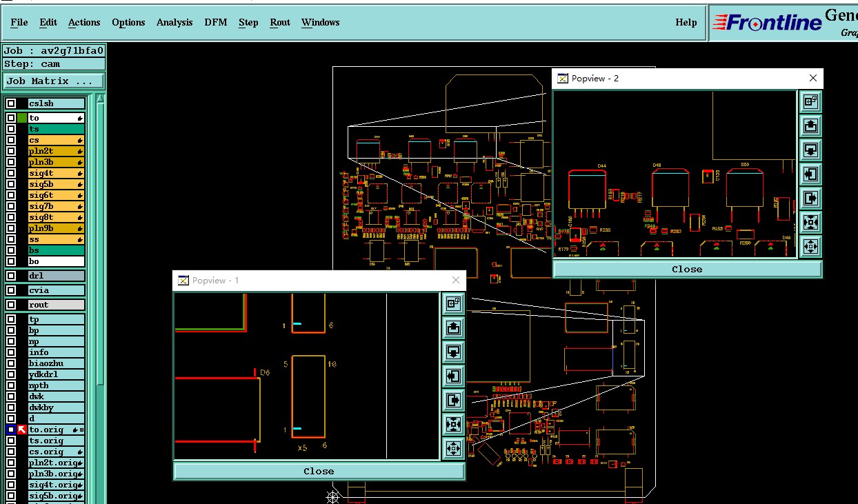
Task: Pan right in Popview 1
Action: click(x=453, y=400)
